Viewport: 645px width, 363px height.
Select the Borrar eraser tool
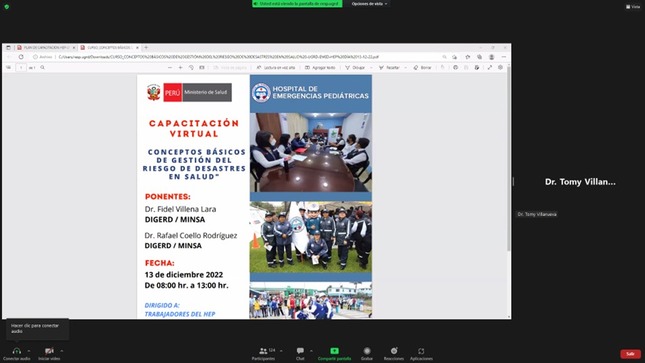tap(422, 67)
